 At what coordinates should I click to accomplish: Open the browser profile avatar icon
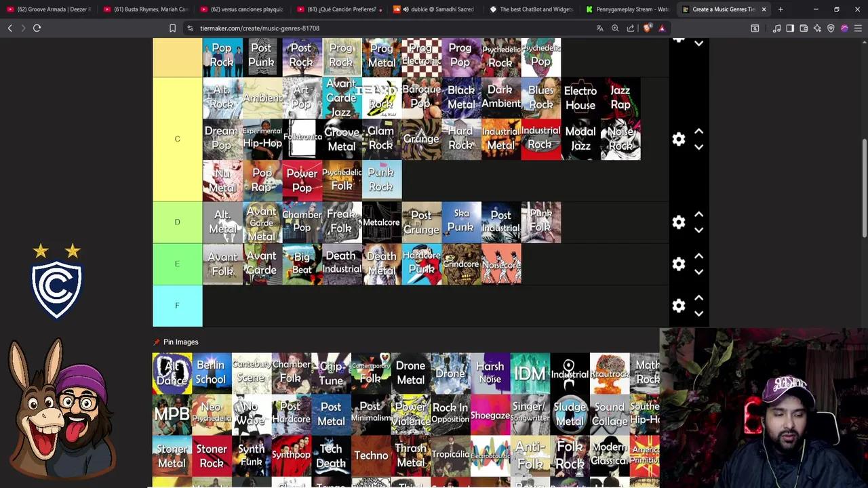click(844, 28)
